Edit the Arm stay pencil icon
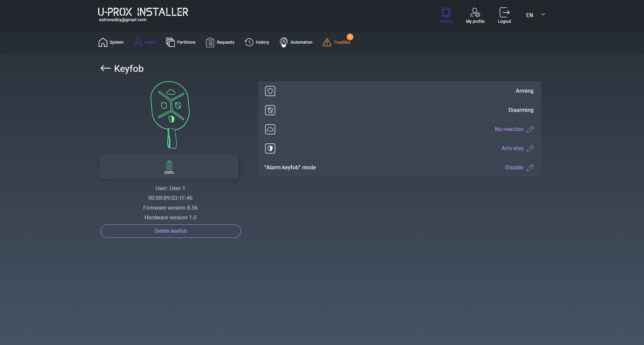The height and width of the screenshot is (345, 644). point(530,148)
